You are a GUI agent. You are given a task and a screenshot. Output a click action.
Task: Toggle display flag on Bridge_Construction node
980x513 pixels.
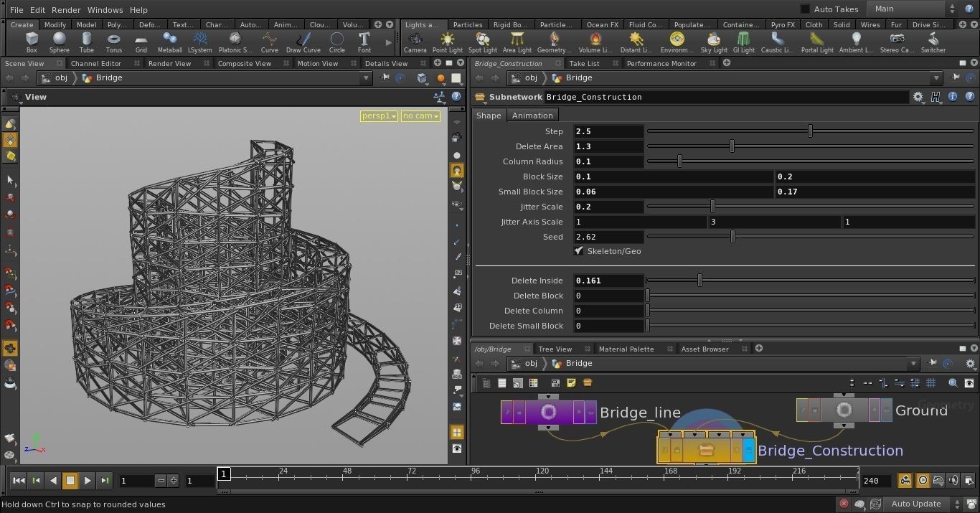tap(749, 450)
